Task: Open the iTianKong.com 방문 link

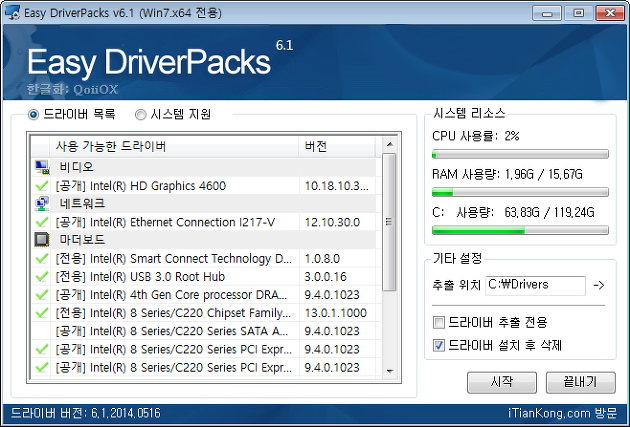Action: tap(562, 413)
